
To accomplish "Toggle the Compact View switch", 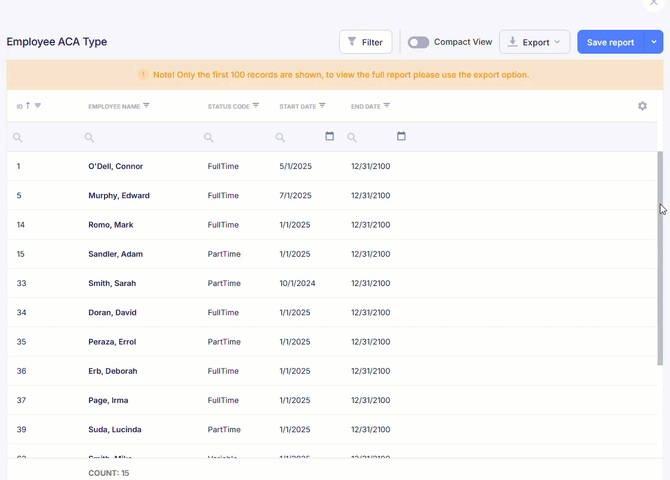I will pyautogui.click(x=418, y=42).
